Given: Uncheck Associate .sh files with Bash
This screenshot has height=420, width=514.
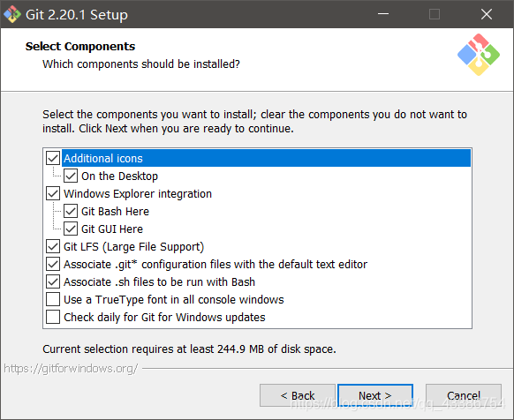Looking at the screenshot, I should (53, 282).
